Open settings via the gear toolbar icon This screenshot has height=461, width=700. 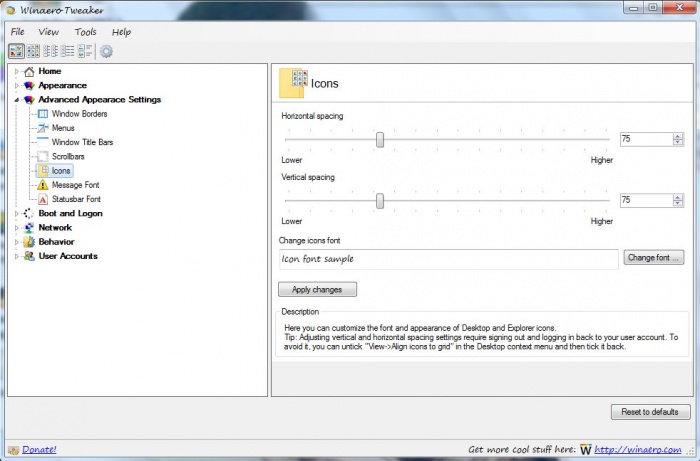click(106, 51)
